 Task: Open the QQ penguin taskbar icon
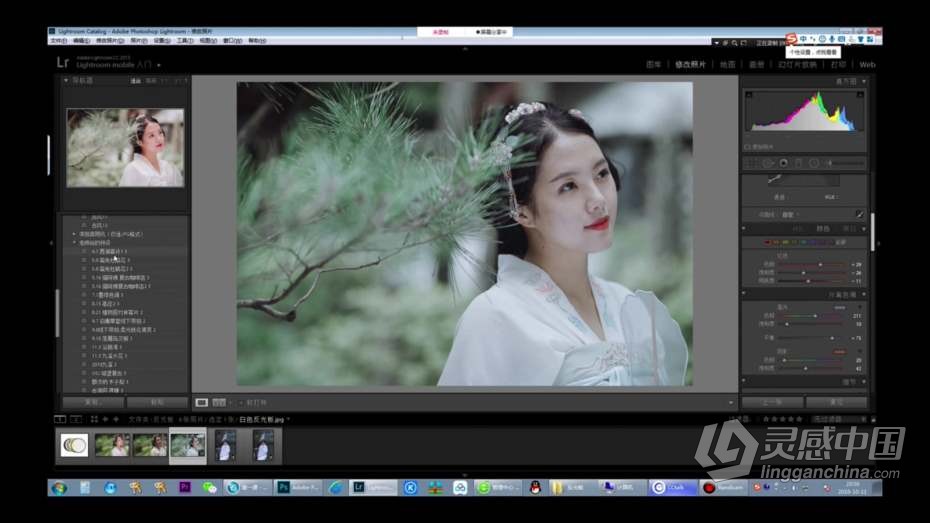tap(535, 487)
